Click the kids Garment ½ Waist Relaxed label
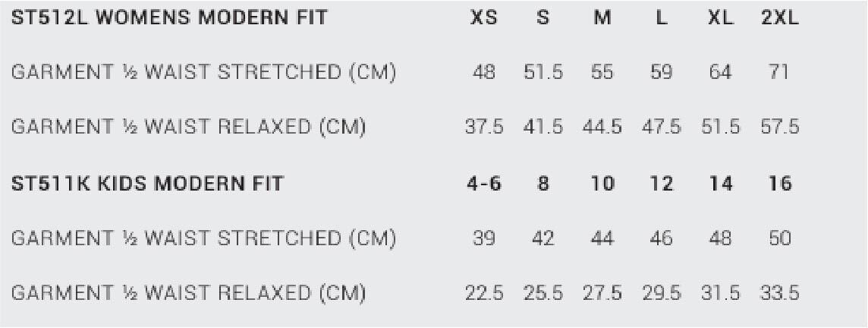The height and width of the screenshot is (328, 868). click(188, 293)
